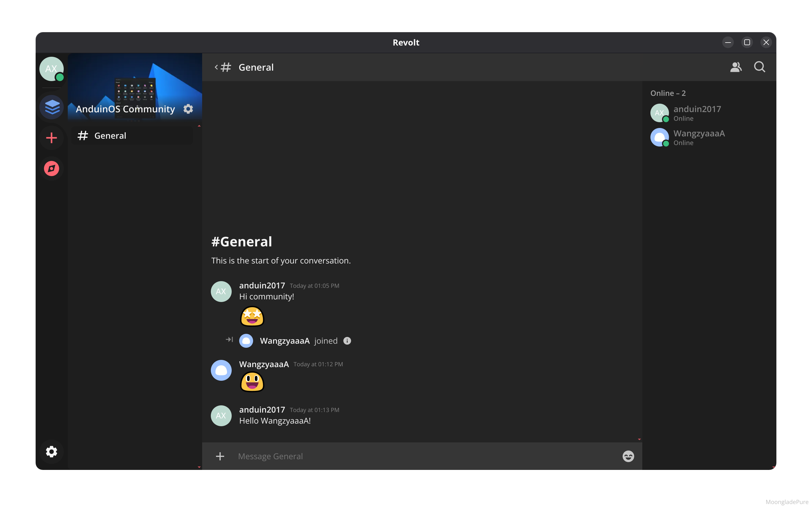Image resolution: width=812 pixels, height=509 pixels.
Task: Click the small avatar in joined notice
Action: coord(246,341)
